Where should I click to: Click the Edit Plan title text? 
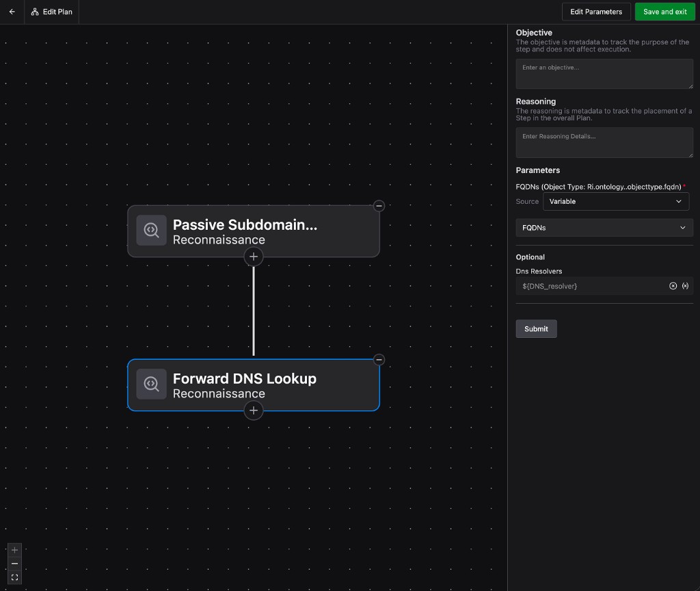click(57, 12)
